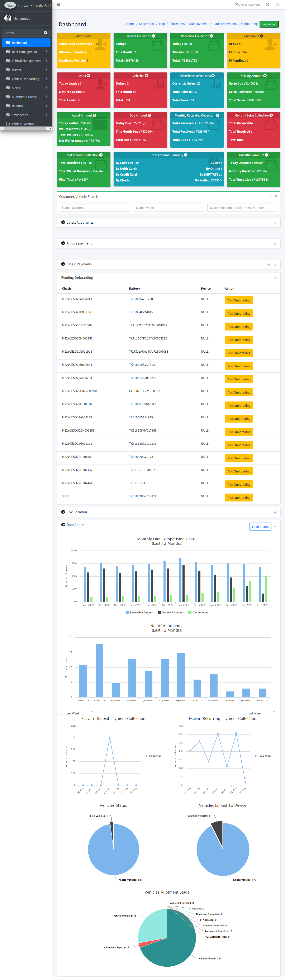Expand the Live Location panel

click(x=275, y=513)
